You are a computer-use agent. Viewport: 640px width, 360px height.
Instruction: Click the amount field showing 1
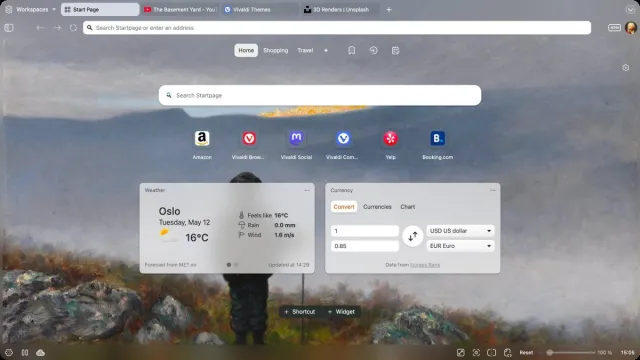[364, 231]
